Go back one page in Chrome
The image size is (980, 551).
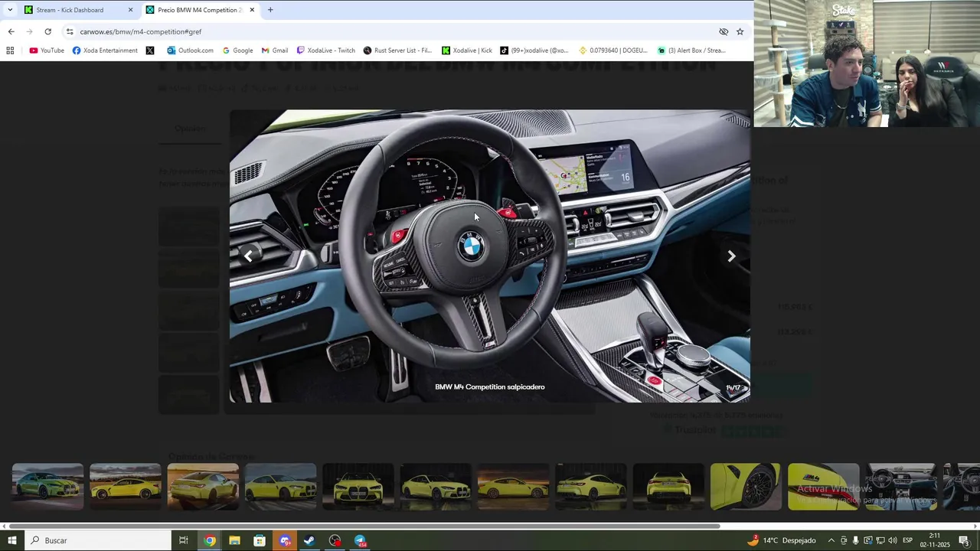click(x=11, y=31)
